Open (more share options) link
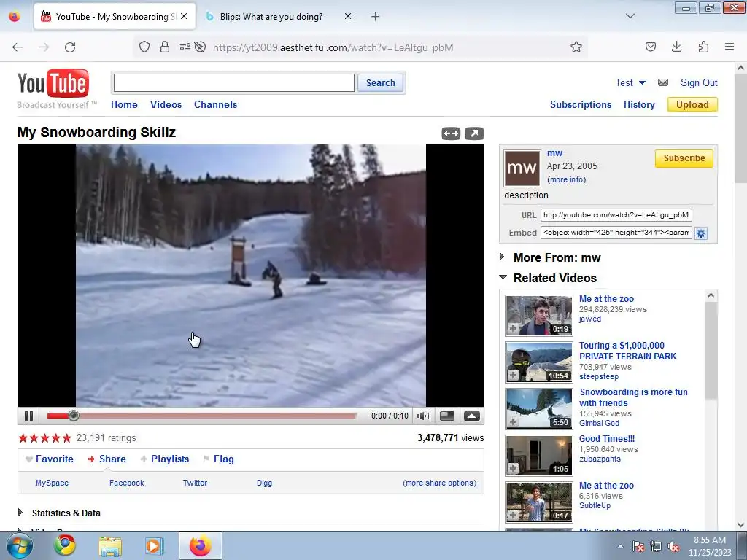This screenshot has height=560, width=747. (439, 483)
